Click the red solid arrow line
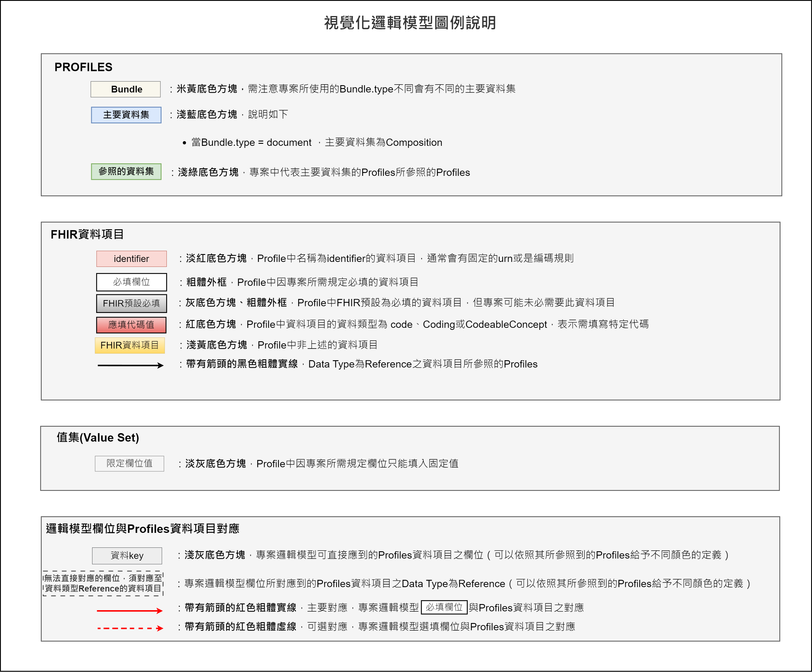The height and width of the screenshot is (672, 812). [x=129, y=611]
